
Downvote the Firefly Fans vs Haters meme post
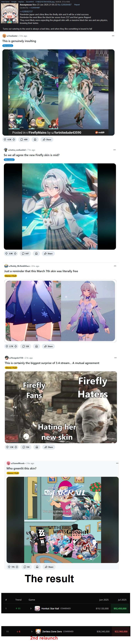pos(16,447)
